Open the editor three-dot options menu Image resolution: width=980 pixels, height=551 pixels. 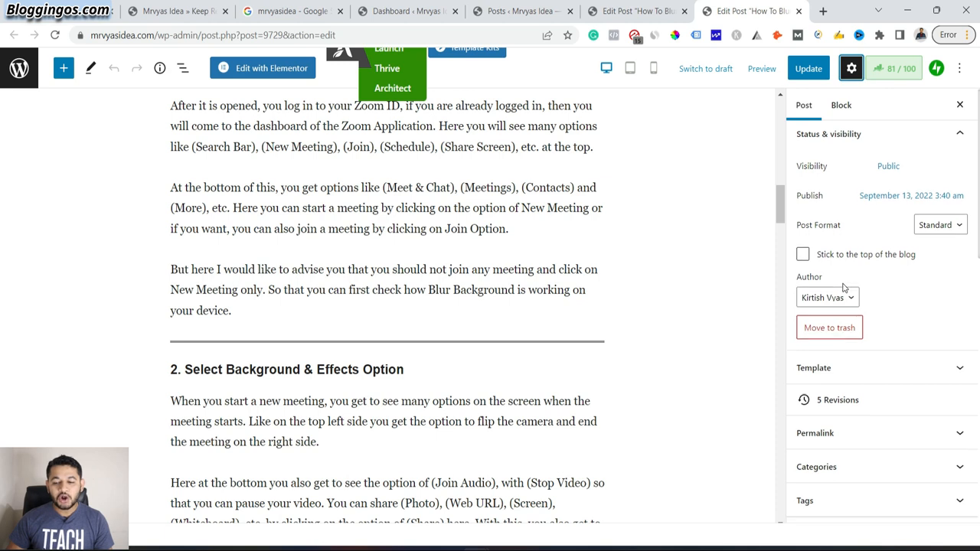[x=959, y=68]
